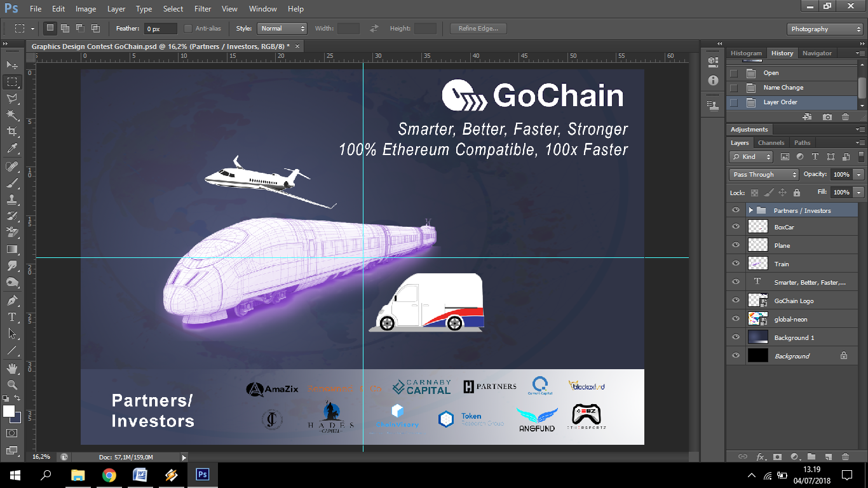Open the Image menu
This screenshot has height=488, width=868.
click(86, 9)
